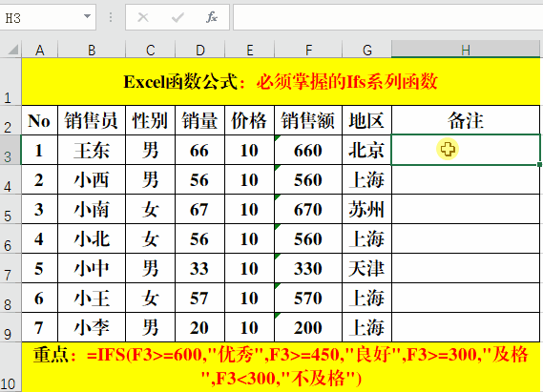Select column A header
Screen dimensions: 543x392
(x=40, y=51)
